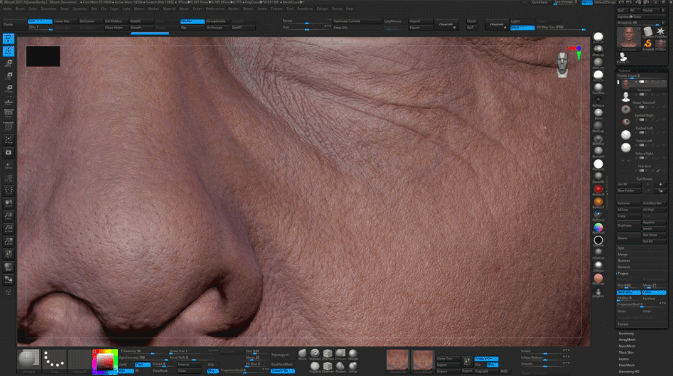Click the Duplicate subtool button
The height and width of the screenshot is (376, 673).
point(629,225)
